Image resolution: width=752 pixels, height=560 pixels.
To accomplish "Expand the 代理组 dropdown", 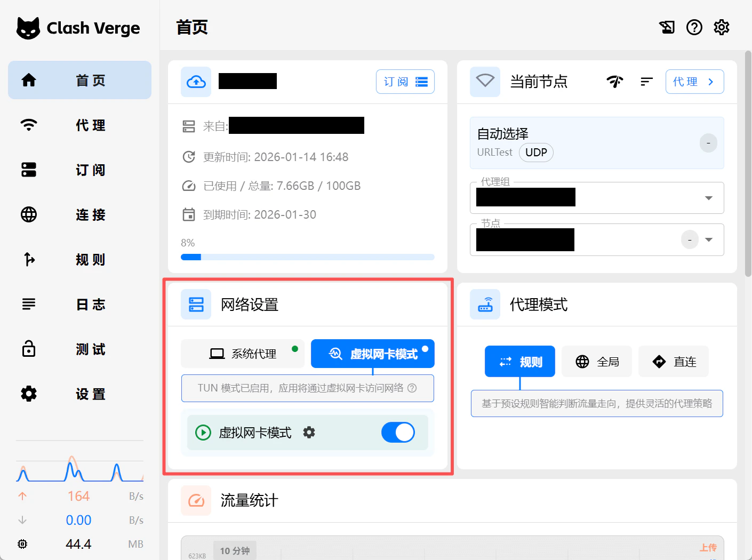I will [708, 197].
